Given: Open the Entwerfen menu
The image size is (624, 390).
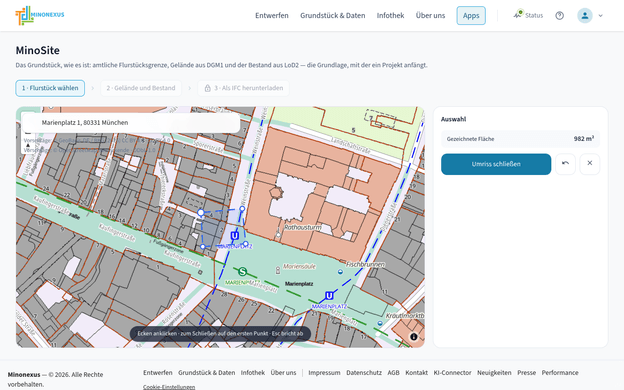Looking at the screenshot, I should click(272, 16).
